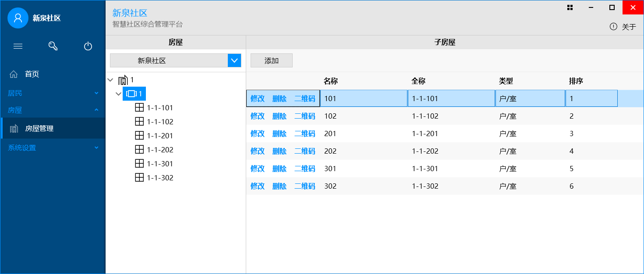The height and width of the screenshot is (274, 644).
Task: Click 修改 link for room 102
Action: pos(258,116)
